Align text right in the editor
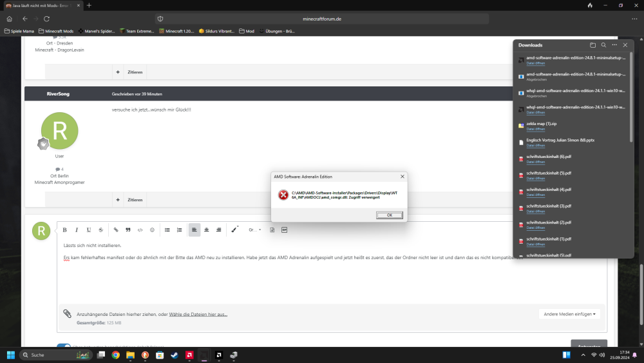This screenshot has width=644, height=363. click(218, 230)
